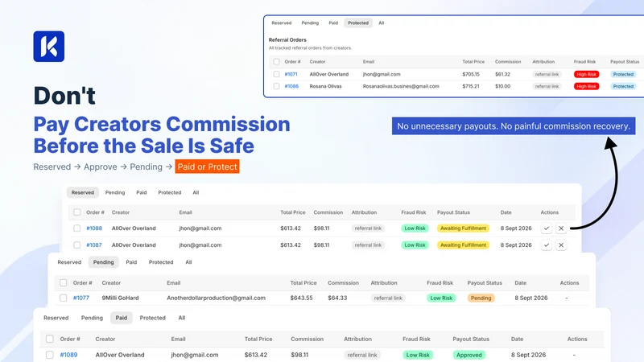Click the Protected status badge on order #1071
This screenshot has width=644, height=362.
pos(623,74)
